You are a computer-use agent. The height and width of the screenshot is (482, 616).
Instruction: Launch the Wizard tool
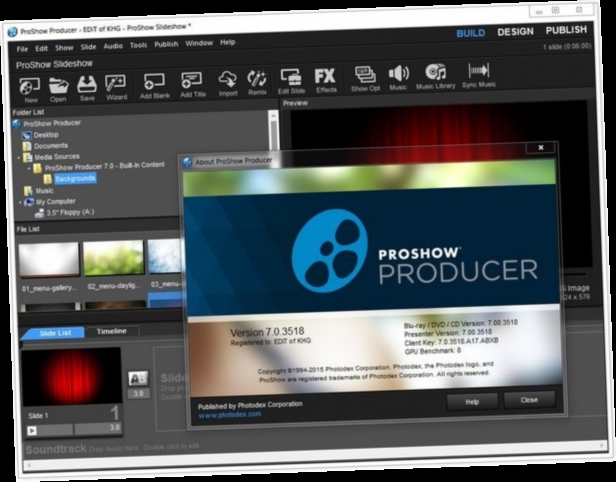pyautogui.click(x=116, y=87)
